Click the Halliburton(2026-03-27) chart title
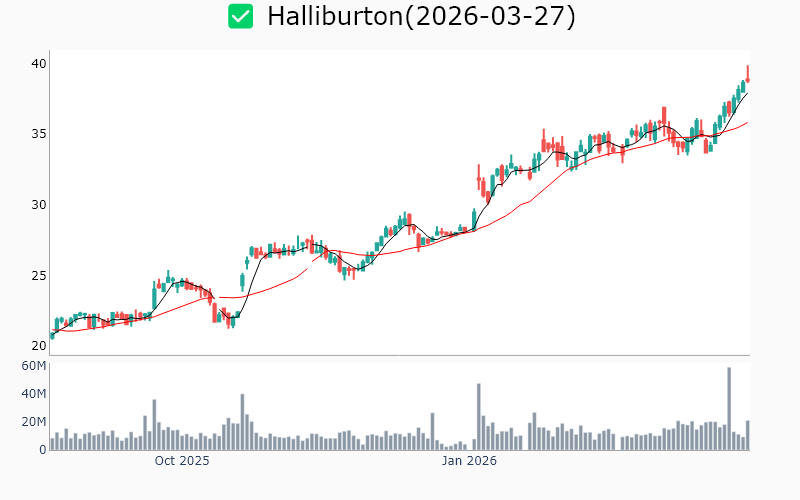Screen dimensions: 800x500 click(x=421, y=17)
